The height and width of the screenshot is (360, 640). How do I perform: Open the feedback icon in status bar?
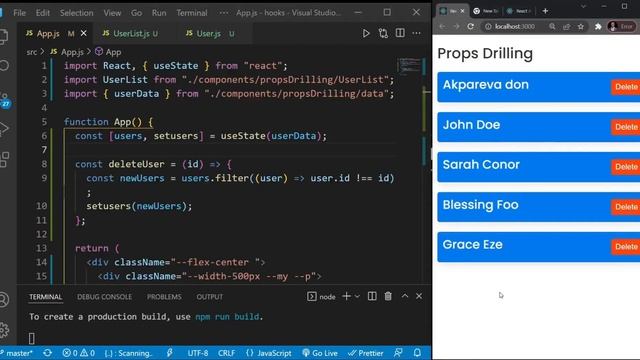[398, 353]
